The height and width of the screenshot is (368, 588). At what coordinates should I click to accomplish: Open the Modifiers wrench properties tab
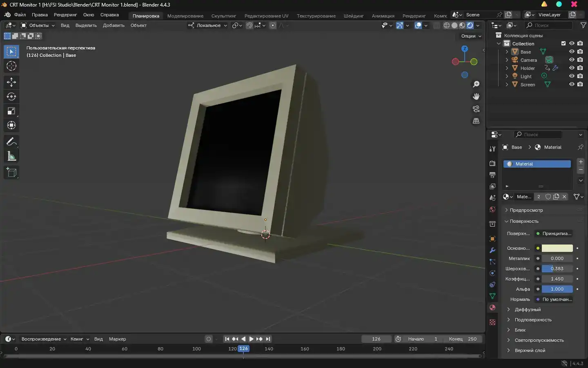tap(492, 250)
